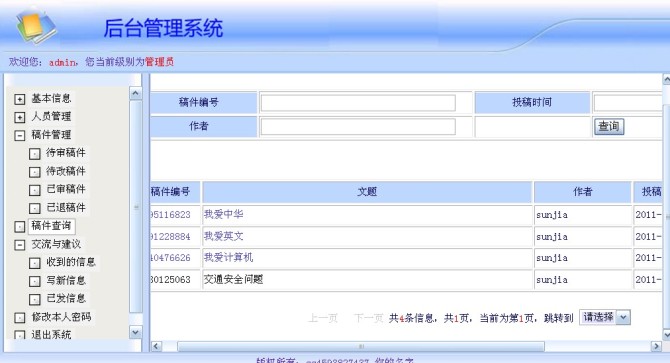The width and height of the screenshot is (670, 363).
Task: Click manuscript number ending 5116823
Action: 170,215
